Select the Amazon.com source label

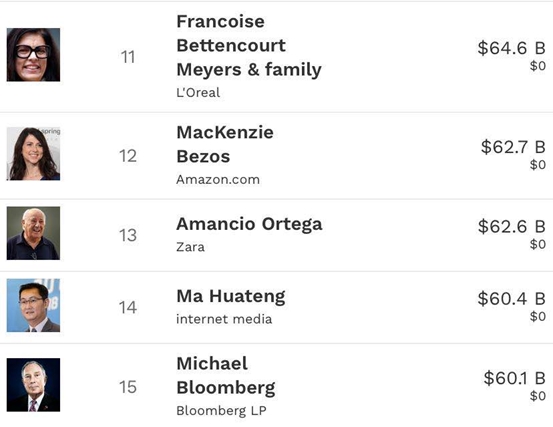218,179
